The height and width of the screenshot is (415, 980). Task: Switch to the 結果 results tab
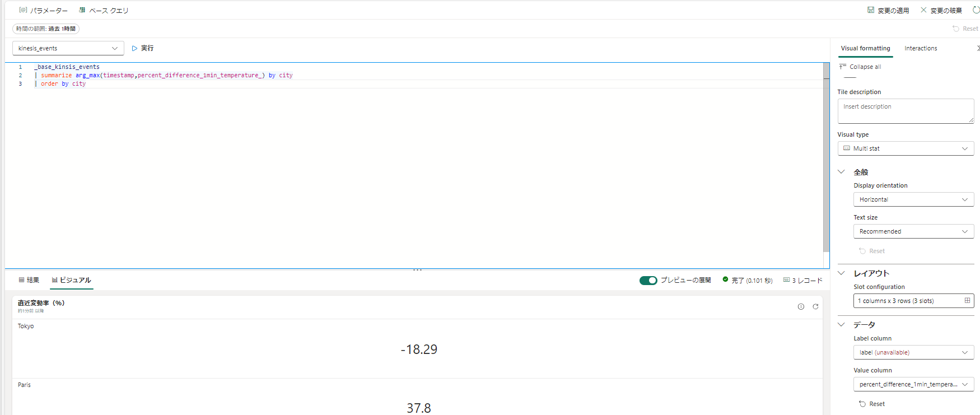coord(29,280)
